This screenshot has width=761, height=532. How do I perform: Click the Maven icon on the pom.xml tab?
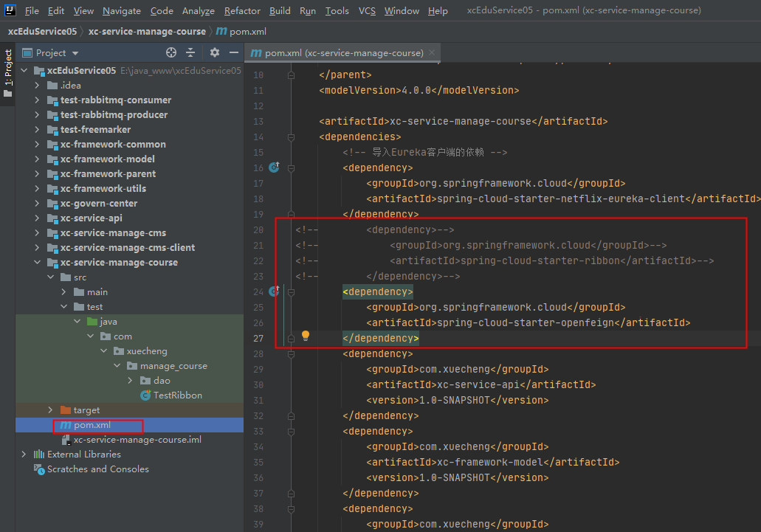pos(257,52)
